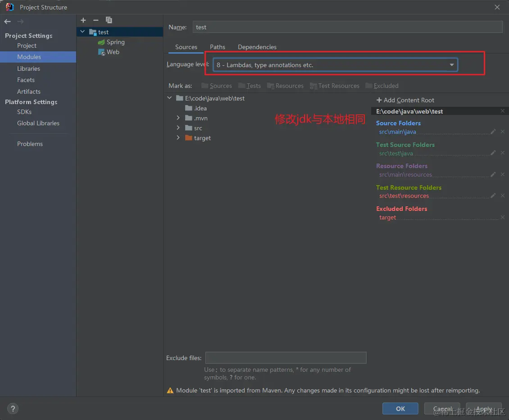Click the OK button
The image size is (509, 420).
pyautogui.click(x=400, y=409)
